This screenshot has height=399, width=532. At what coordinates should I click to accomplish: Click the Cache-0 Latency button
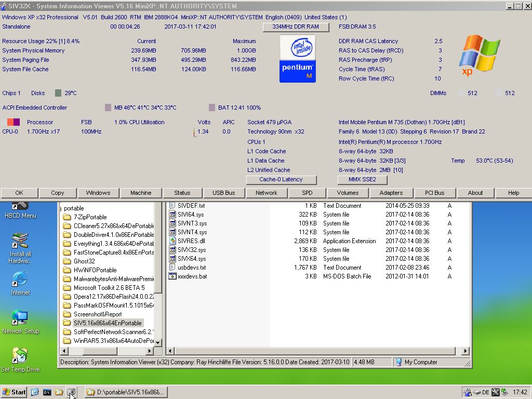point(281,179)
